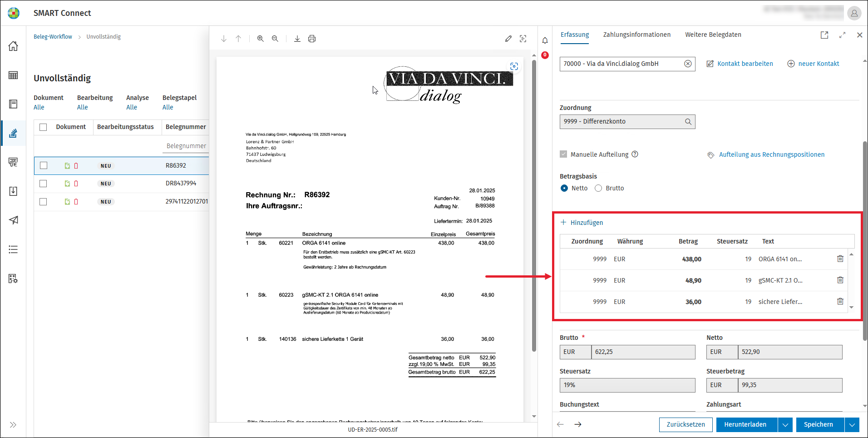
Task: Open the bullet list sidebar icon
Action: 13,249
